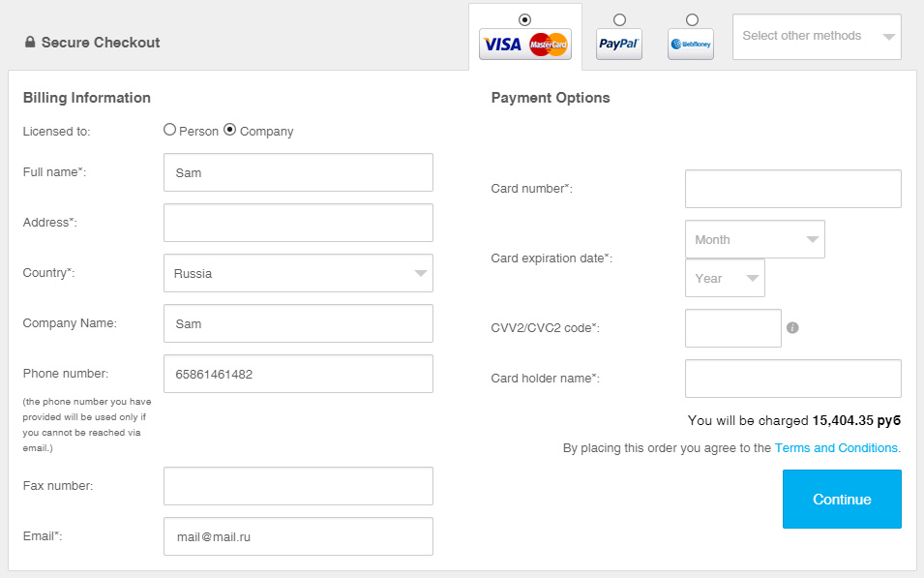Select the Visa/MasterCard radio button
The height and width of the screenshot is (578, 924).
[524, 18]
